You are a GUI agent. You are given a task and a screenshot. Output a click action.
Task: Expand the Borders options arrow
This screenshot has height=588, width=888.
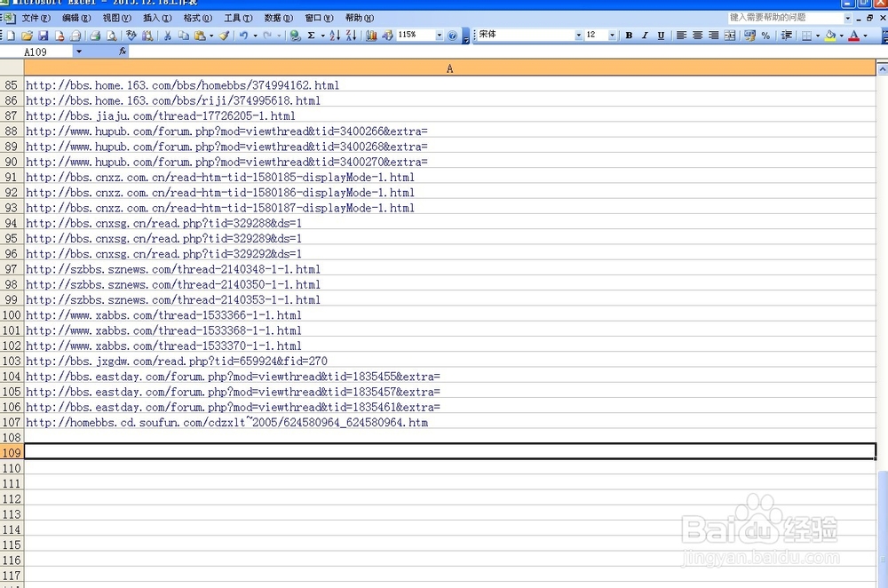tap(818, 36)
